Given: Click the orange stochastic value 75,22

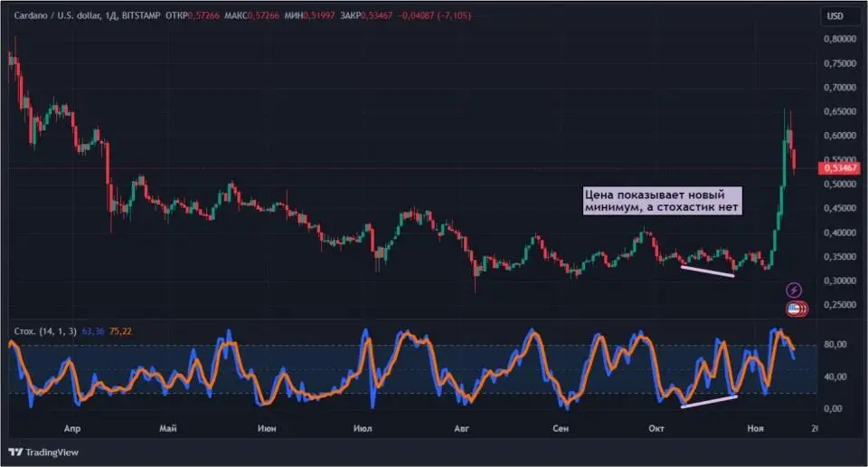Looking at the screenshot, I should click(x=120, y=331).
